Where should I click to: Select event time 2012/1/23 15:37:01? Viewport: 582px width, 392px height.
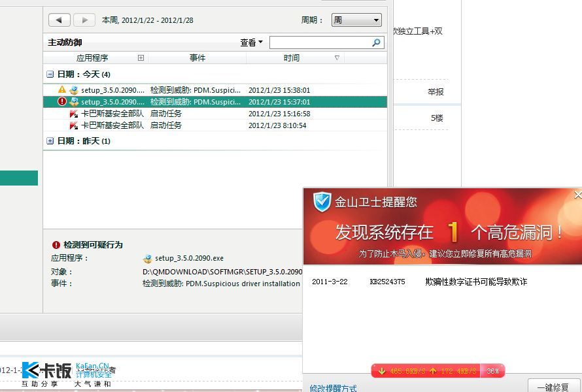[279, 102]
